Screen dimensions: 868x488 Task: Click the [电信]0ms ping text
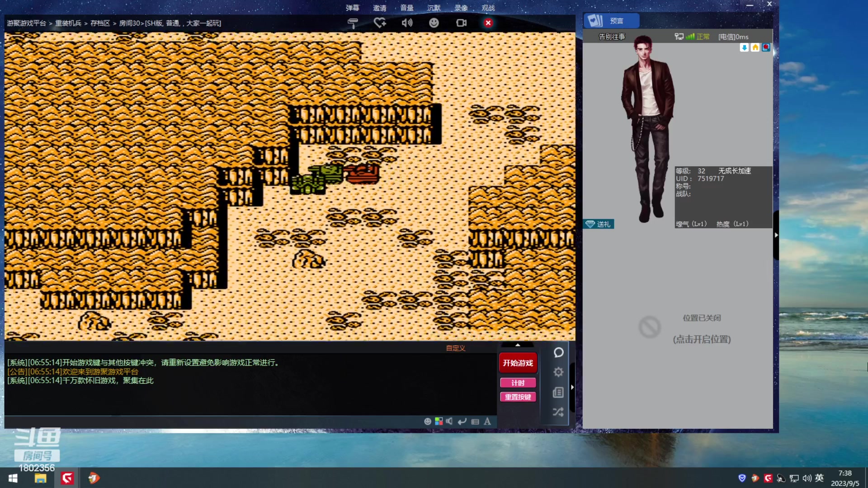(x=733, y=37)
